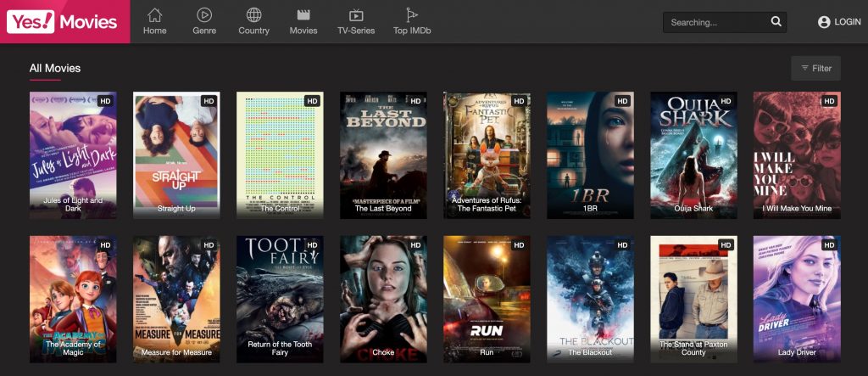Click the filter lines icon

point(805,68)
